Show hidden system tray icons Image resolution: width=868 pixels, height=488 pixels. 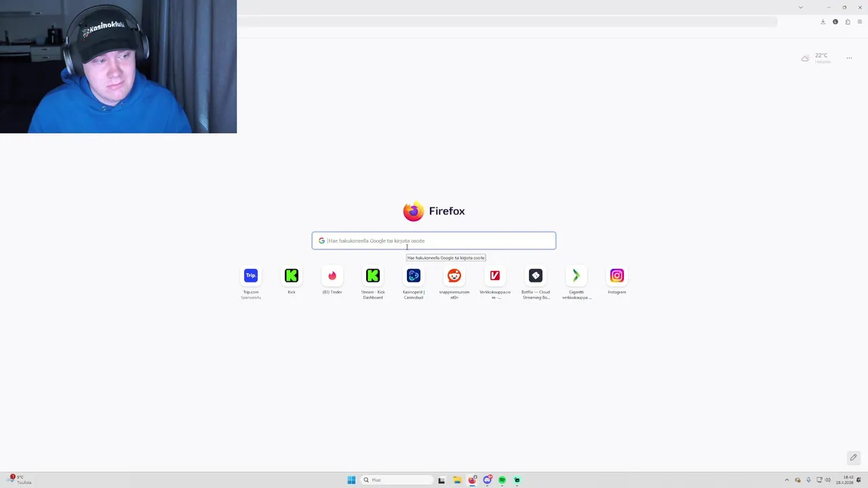click(787, 480)
